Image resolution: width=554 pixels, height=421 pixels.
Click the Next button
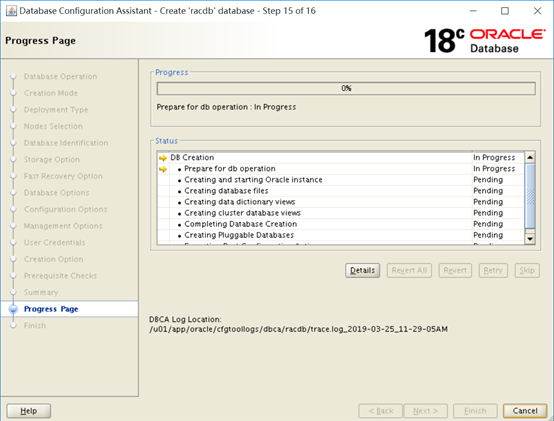(x=425, y=411)
